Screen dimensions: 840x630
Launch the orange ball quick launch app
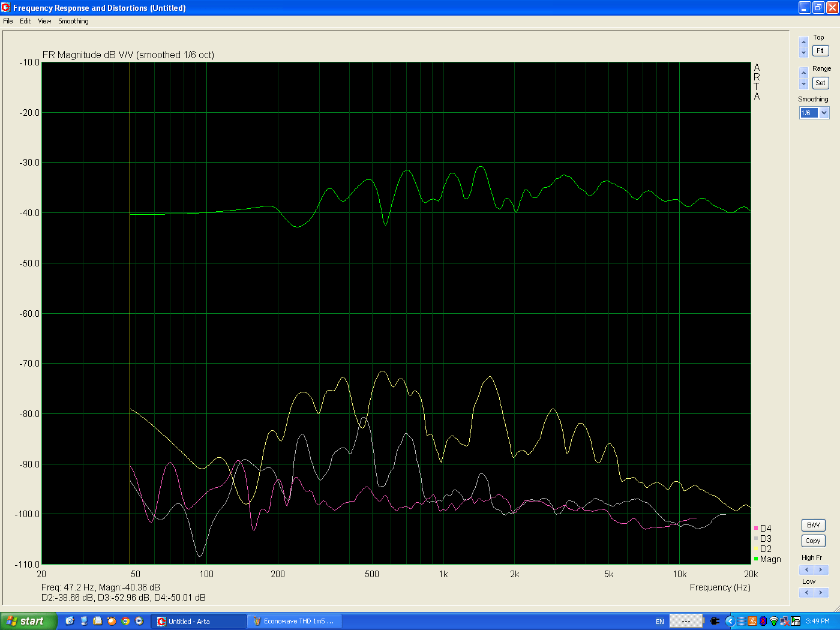point(111,621)
